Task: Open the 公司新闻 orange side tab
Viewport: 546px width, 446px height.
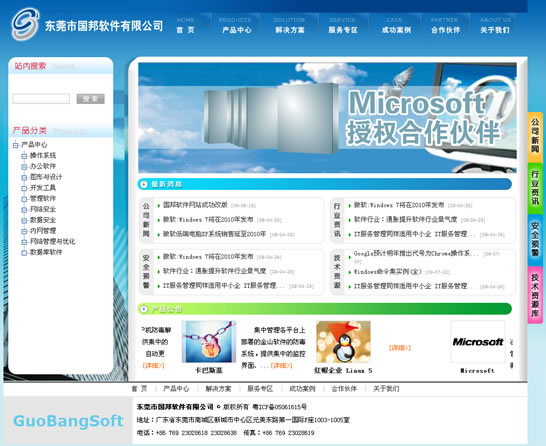Action: click(535, 136)
